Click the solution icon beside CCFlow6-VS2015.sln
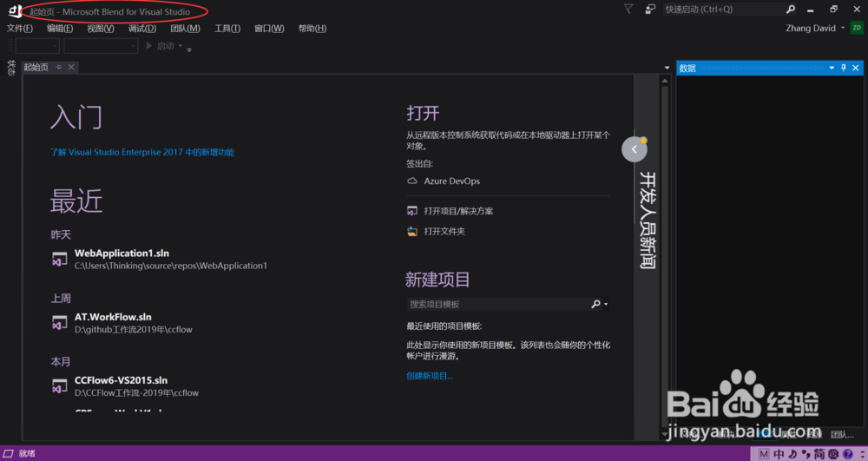The width and height of the screenshot is (868, 461). coord(59,386)
